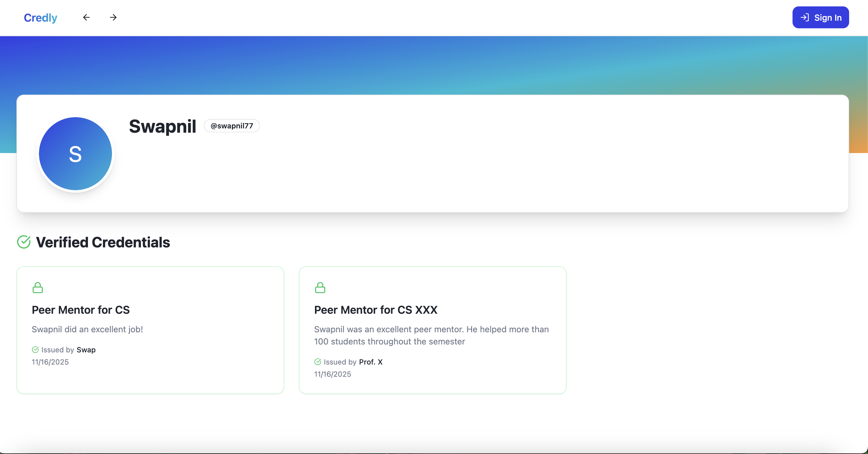Click the @swapnil77 username badge
Screen dimensions: 868x454
pos(232,126)
